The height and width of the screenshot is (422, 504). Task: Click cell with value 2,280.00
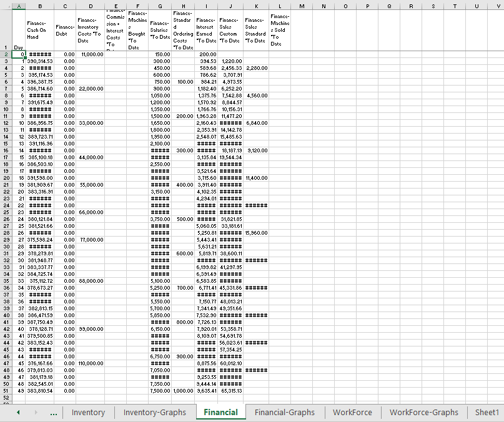(256, 68)
